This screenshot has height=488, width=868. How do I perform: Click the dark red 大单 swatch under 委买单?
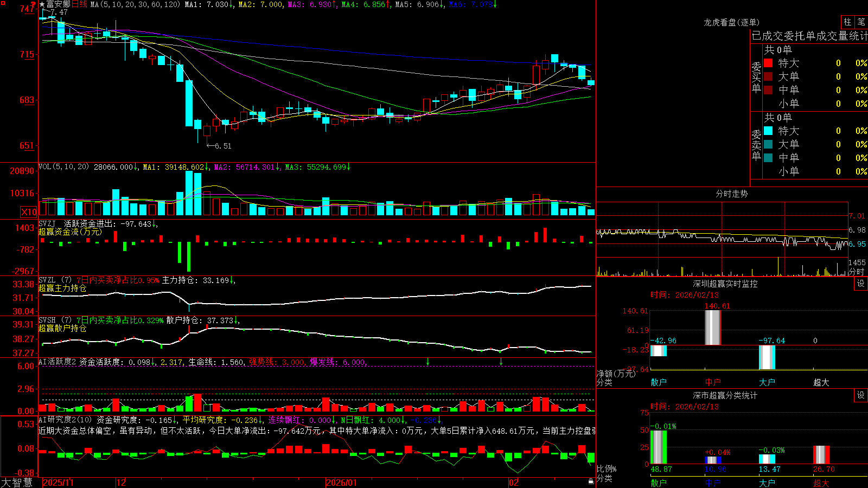[768, 76]
